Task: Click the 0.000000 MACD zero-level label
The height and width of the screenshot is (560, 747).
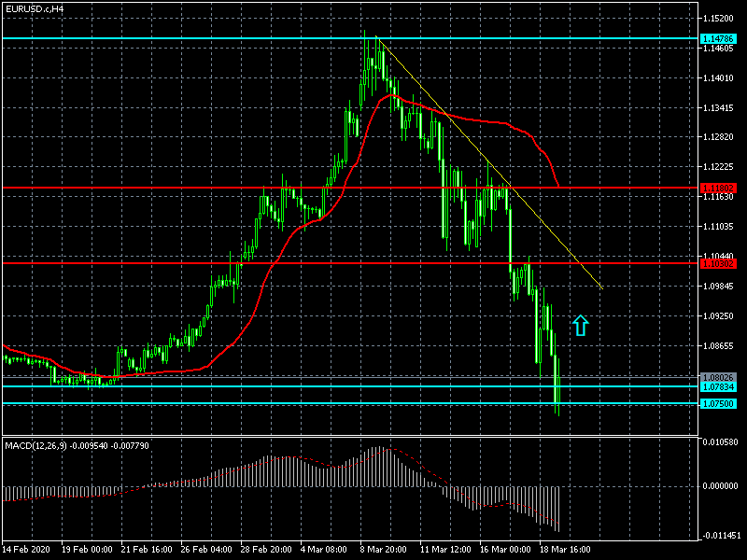Action: (x=720, y=486)
